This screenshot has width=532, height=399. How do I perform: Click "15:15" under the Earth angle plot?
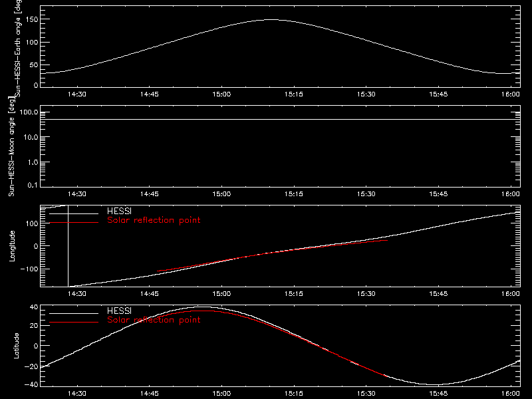click(294, 94)
